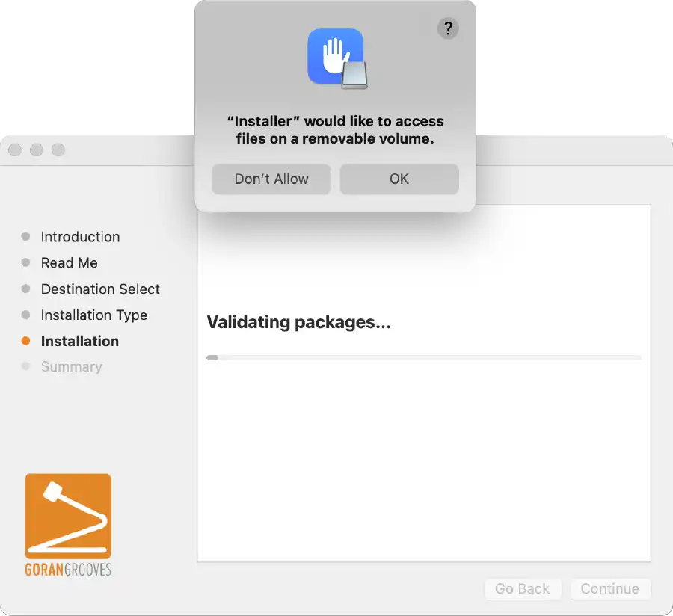Click the dialog's removable volume message text
The width and height of the screenshot is (673, 616).
click(335, 130)
